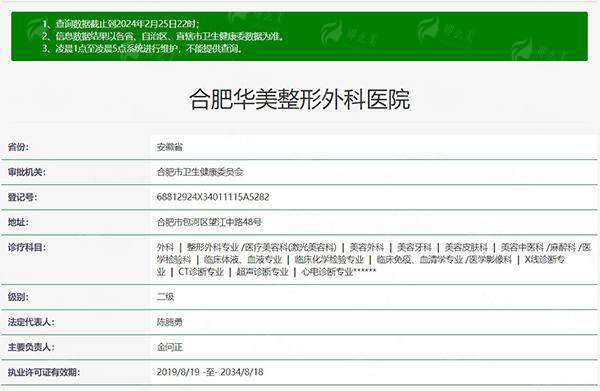Click the CT诊断专业 entry
This screenshot has width=600, height=391.
pos(201,272)
